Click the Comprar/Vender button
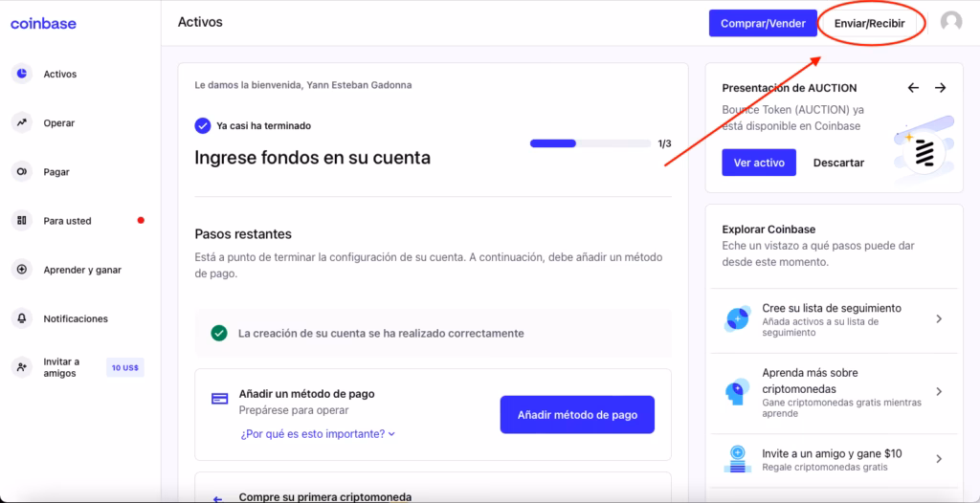The width and height of the screenshot is (980, 503). click(x=763, y=23)
